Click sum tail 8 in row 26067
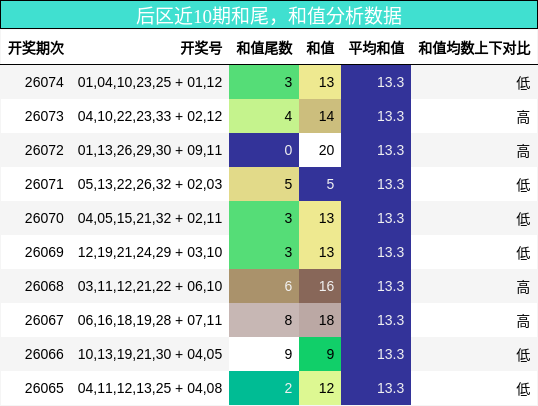Viewport: 538px width, 406px height. click(x=264, y=320)
